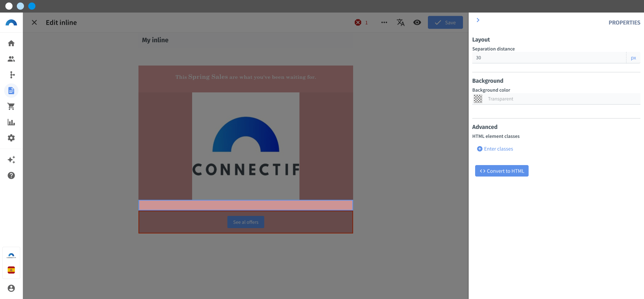Screen dimensions: 644x299
Task: Close the Edit inline editor
Action: 34,23
